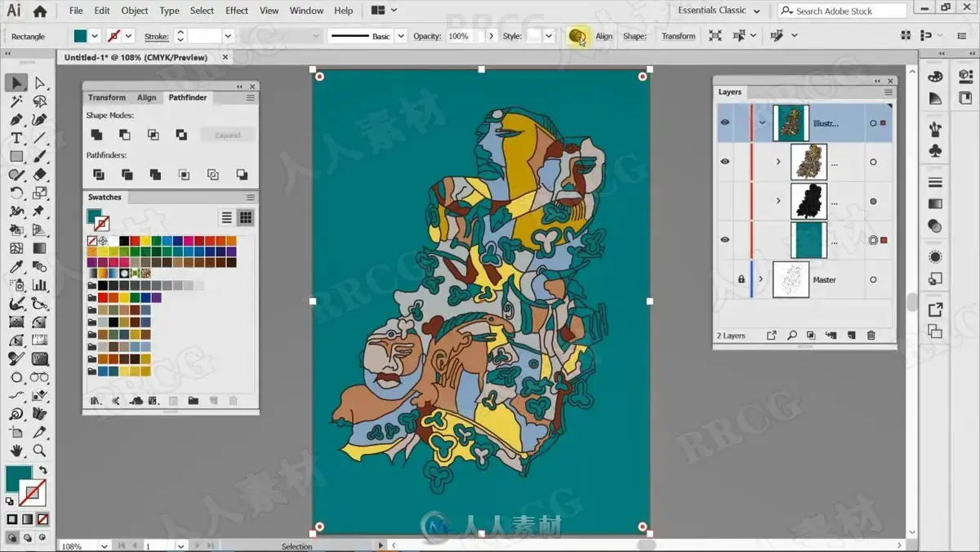Viewport: 980px width, 552px height.
Task: Click the Minus Back pathfinder icon
Action: (x=242, y=175)
